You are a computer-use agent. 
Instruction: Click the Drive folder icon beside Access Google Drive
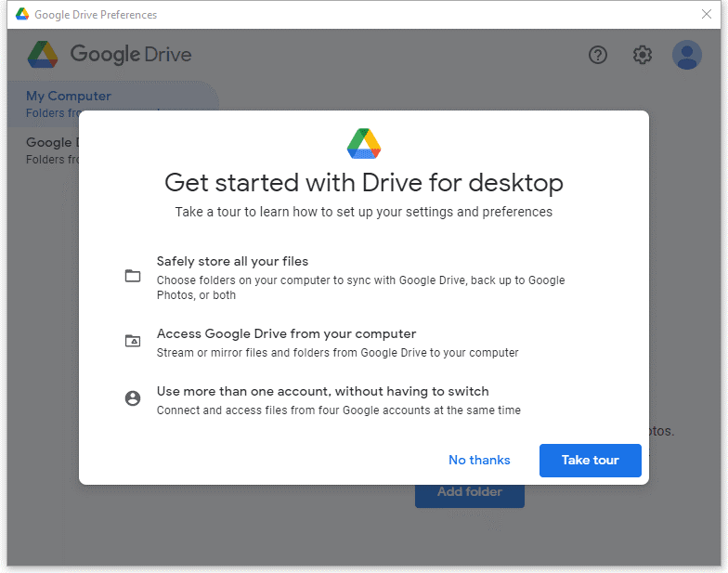tap(133, 341)
